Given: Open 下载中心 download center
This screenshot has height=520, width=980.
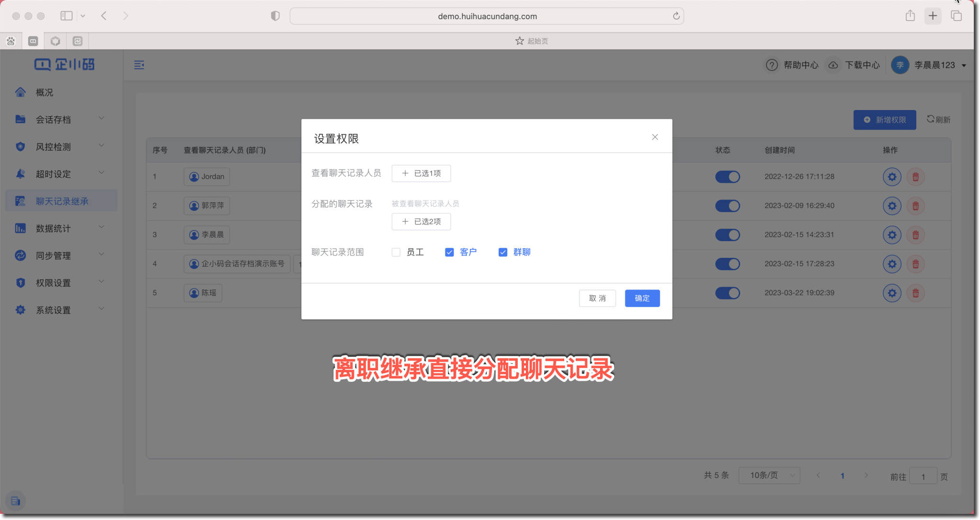Looking at the screenshot, I should tap(854, 65).
